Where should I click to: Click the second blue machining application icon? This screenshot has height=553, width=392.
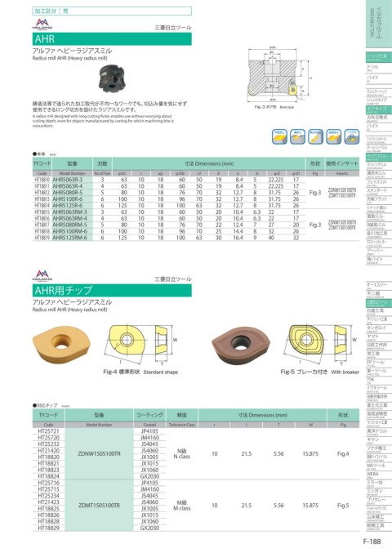[297, 136]
